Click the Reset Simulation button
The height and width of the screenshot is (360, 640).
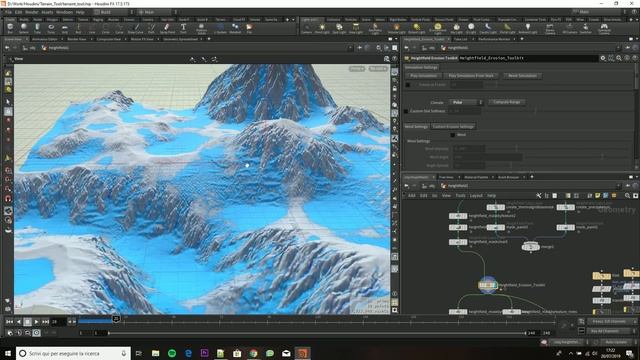click(x=522, y=76)
